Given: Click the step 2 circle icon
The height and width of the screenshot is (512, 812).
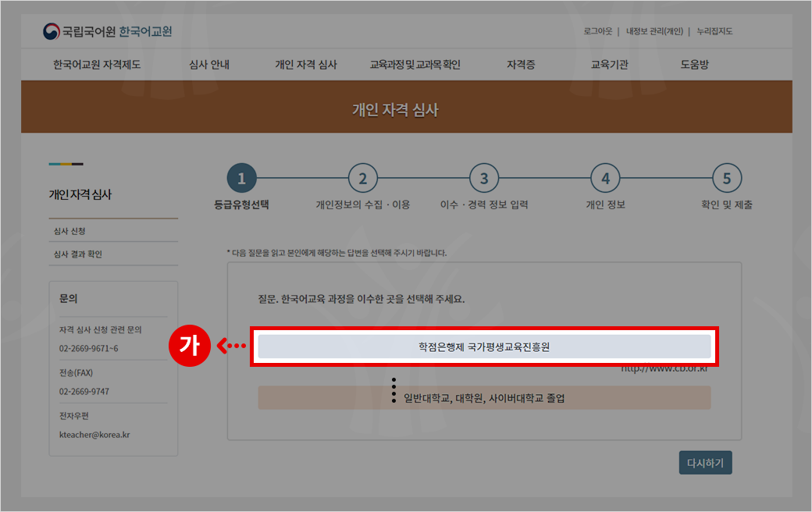Looking at the screenshot, I should (362, 179).
